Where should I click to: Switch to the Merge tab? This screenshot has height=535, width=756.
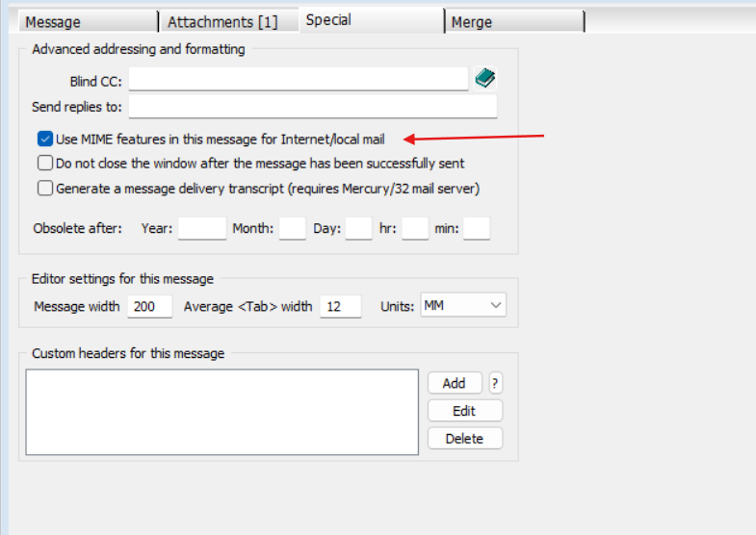tap(513, 21)
